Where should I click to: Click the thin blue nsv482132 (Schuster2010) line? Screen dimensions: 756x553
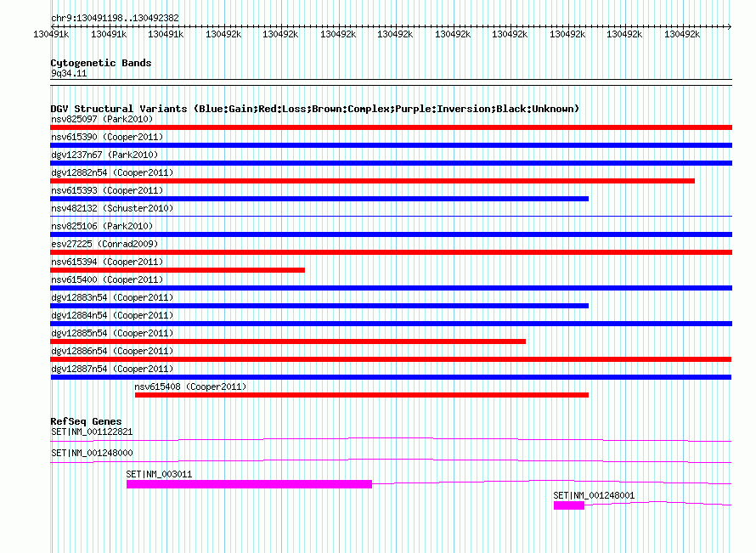pyautogui.click(x=391, y=216)
